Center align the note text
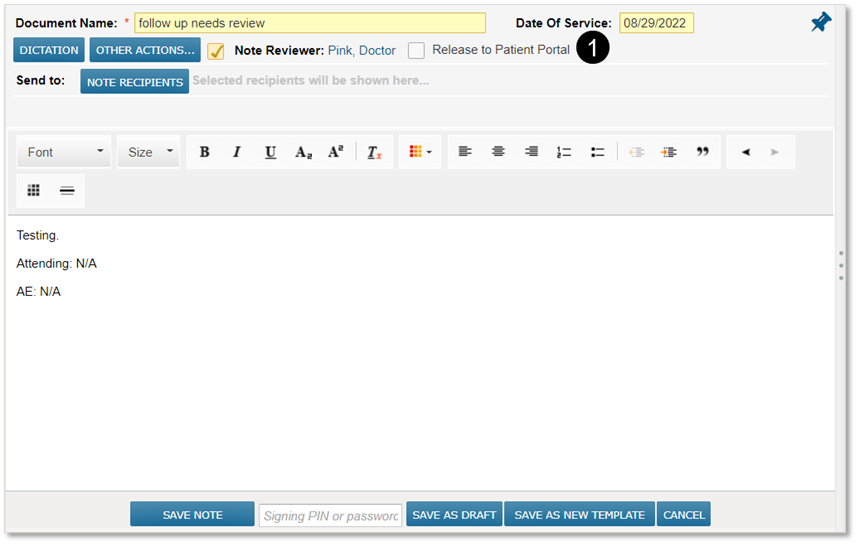This screenshot has height=544, width=857. click(498, 152)
